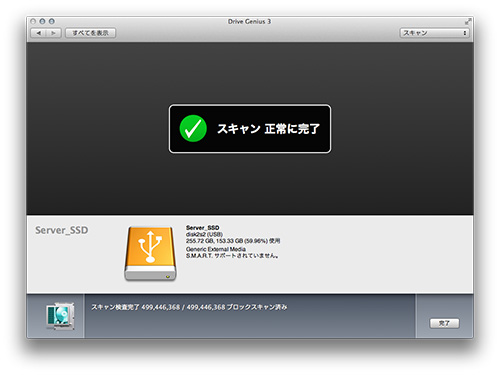Click the 255.72 GB capacity line
Viewport: 500px width, 375px height.
[x=233, y=241]
